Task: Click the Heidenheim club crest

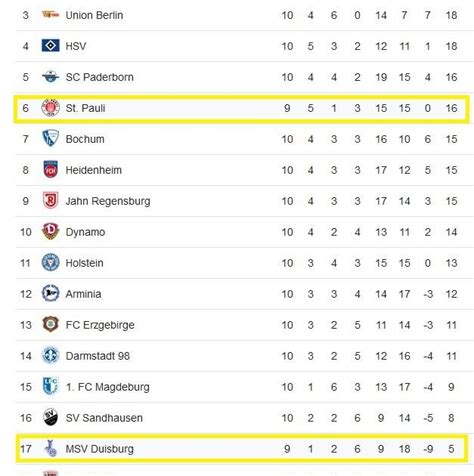Action: pyautogui.click(x=50, y=170)
